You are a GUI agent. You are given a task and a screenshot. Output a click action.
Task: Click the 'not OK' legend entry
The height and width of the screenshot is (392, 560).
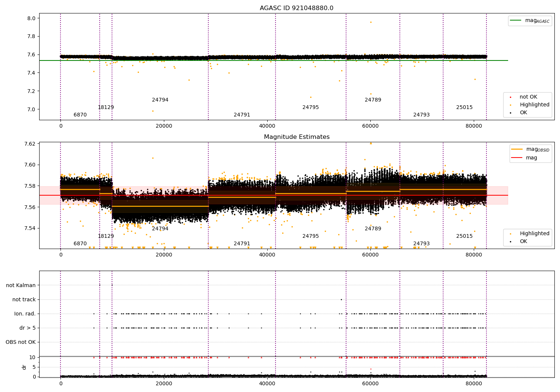(x=528, y=97)
